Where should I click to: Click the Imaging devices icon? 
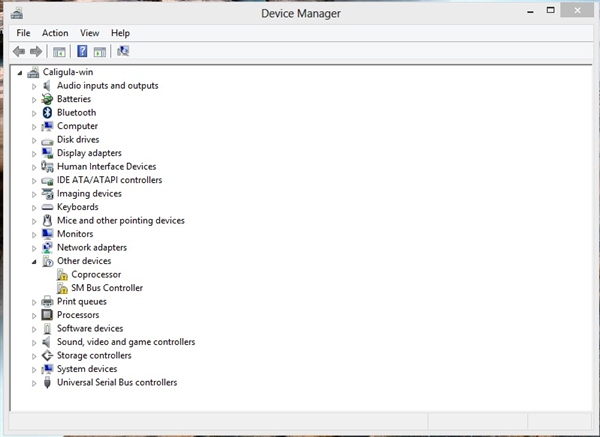(x=47, y=194)
